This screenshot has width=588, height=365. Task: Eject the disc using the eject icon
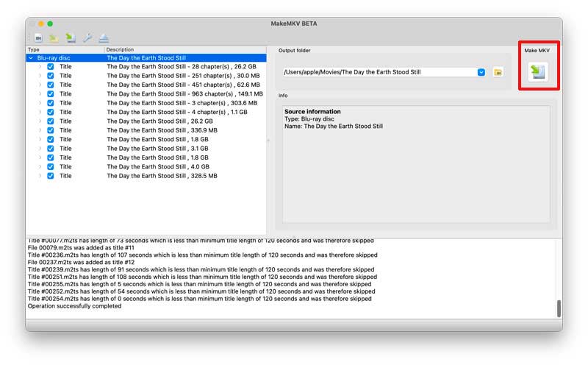[x=104, y=38]
